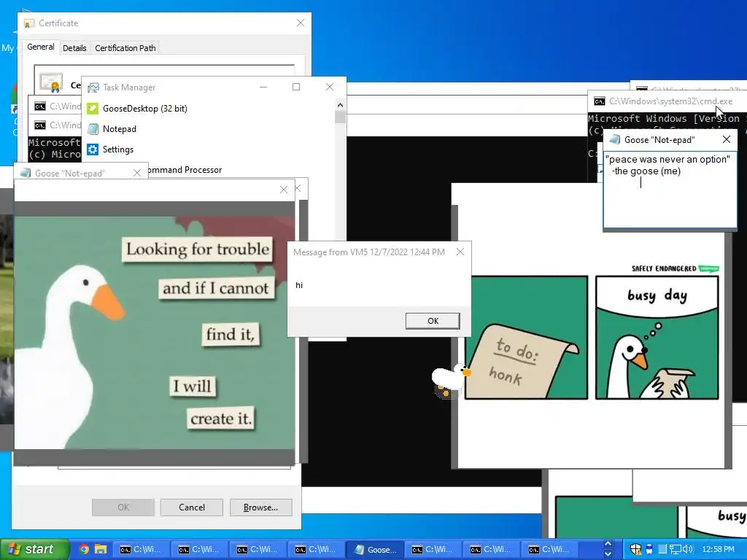
Task: Click the Notepad icon in Task Manager list
Action: pos(93,129)
